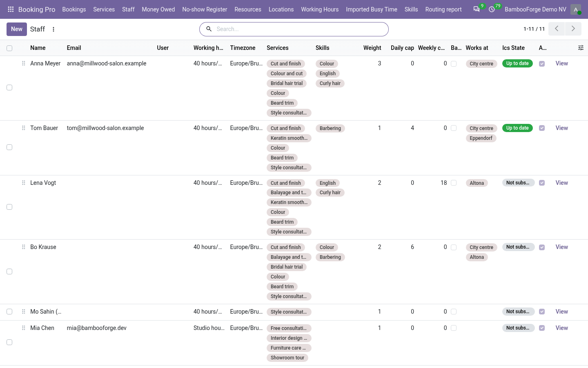Sort by Email column header
The image size is (588, 368).
74,48
